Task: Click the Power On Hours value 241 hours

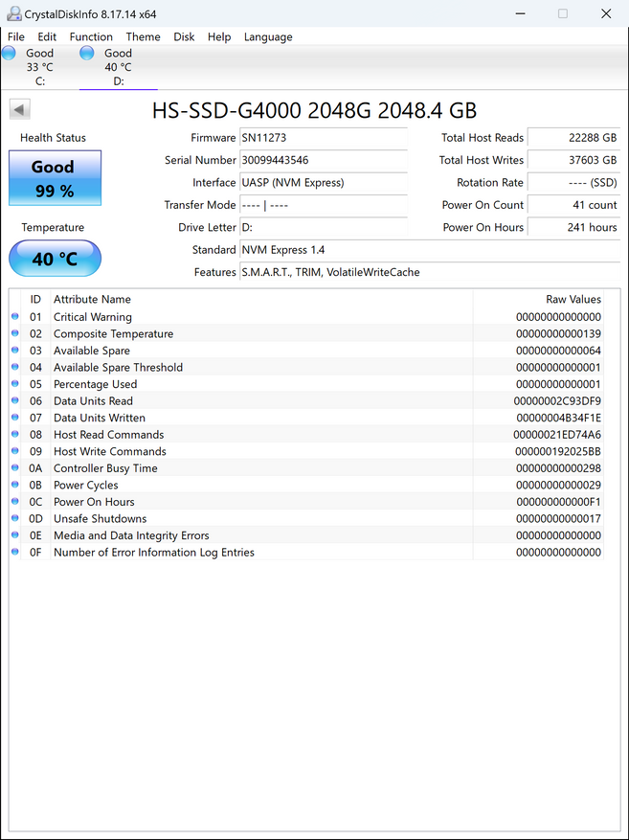Action: click(x=573, y=228)
